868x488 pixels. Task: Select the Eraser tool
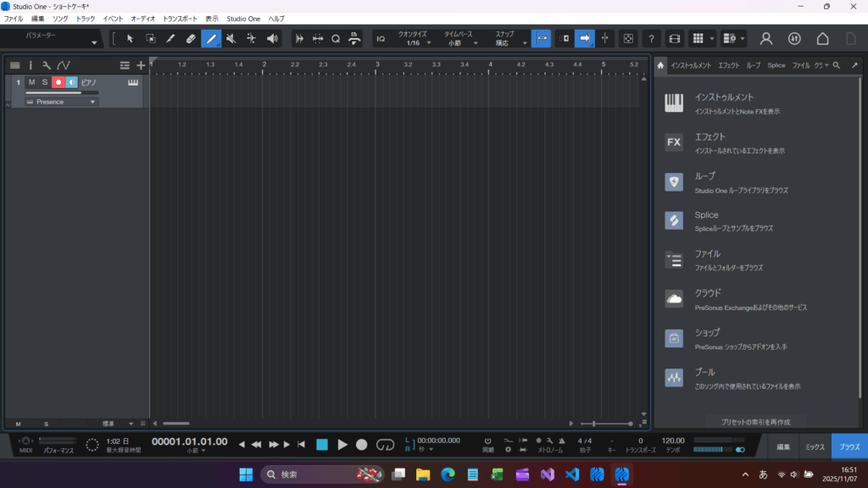coord(191,38)
